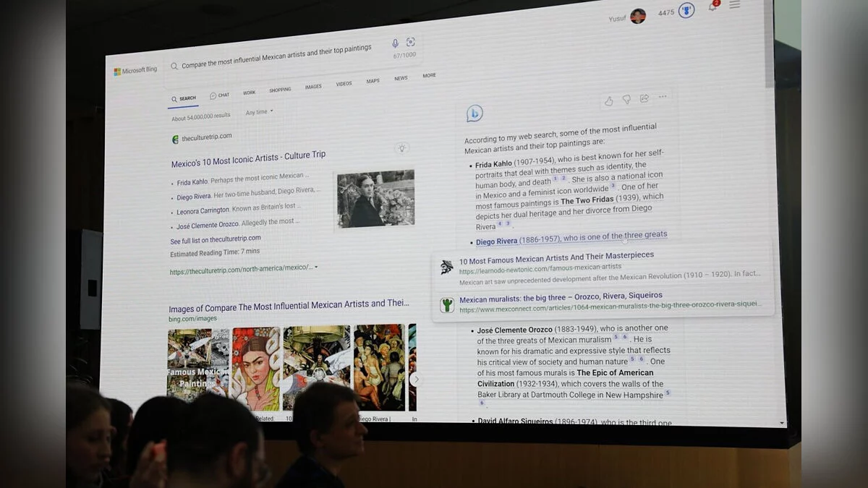Click the Diego Rivera (1886-1957) underlined text
This screenshot has width=868, height=488.
tap(571, 238)
